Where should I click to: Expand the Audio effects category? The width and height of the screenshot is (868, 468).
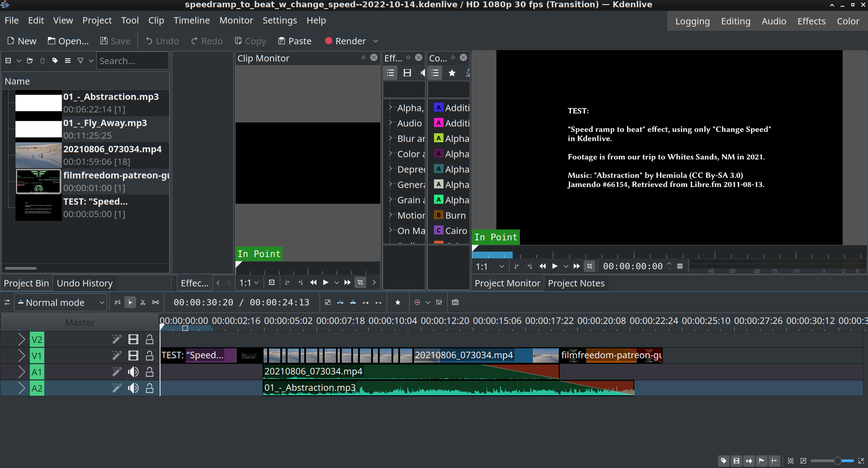point(391,123)
